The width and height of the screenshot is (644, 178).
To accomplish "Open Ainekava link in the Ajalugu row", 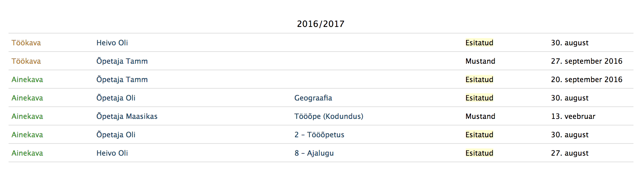I will point(27,153).
